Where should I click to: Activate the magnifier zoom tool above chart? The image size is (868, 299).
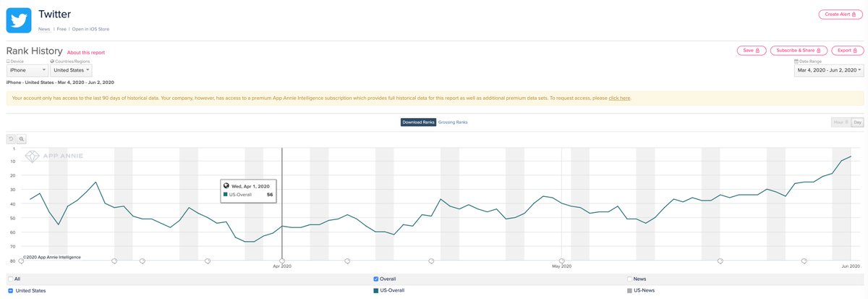click(x=22, y=138)
